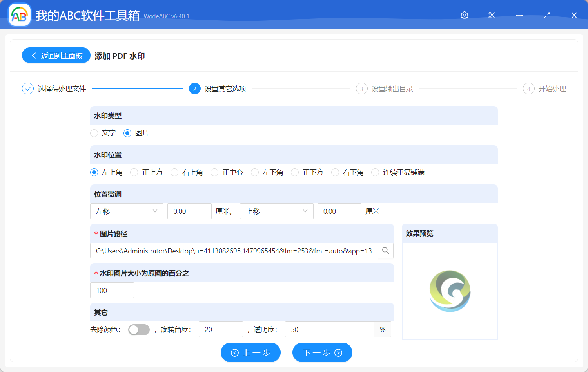Screen dimensions: 588x372
Task: Enable the 去除颜色 toggle
Action: coord(139,329)
